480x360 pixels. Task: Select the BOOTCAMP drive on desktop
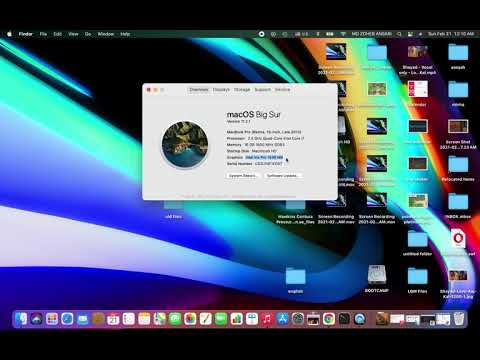377,279
